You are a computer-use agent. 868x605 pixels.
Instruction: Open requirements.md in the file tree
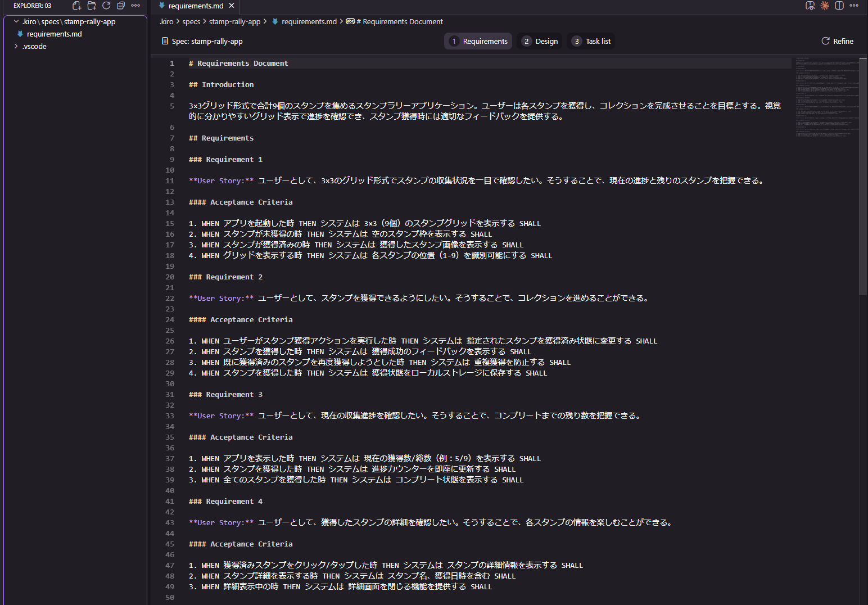point(54,34)
